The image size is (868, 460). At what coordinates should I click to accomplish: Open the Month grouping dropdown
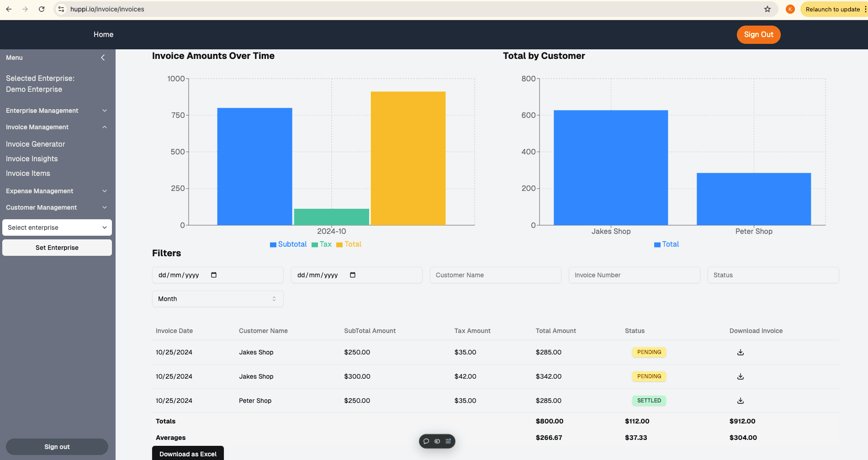click(x=218, y=299)
